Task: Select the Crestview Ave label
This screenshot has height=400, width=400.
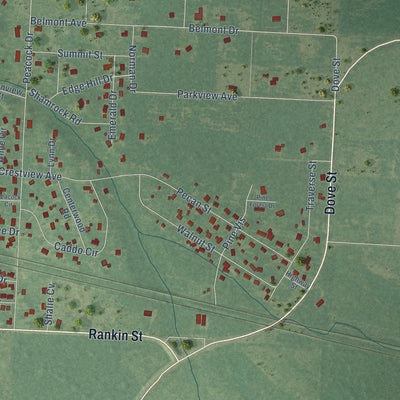Action: (31, 174)
